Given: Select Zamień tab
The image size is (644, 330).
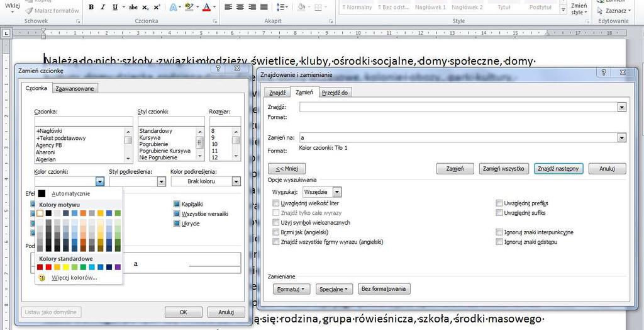Looking at the screenshot, I should 304,93.
